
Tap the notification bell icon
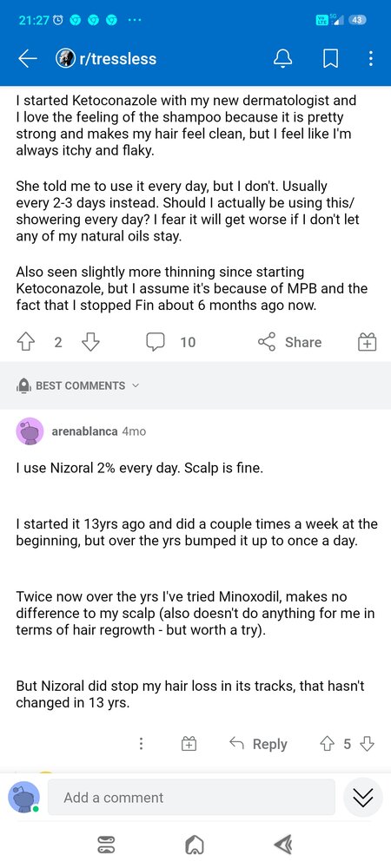pos(283,59)
